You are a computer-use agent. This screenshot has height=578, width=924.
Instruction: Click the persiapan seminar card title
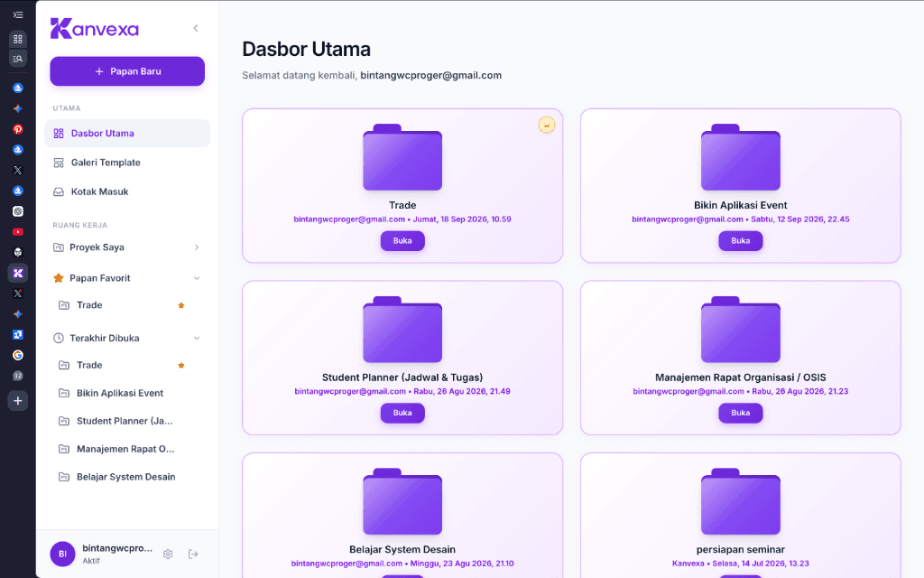(x=741, y=550)
